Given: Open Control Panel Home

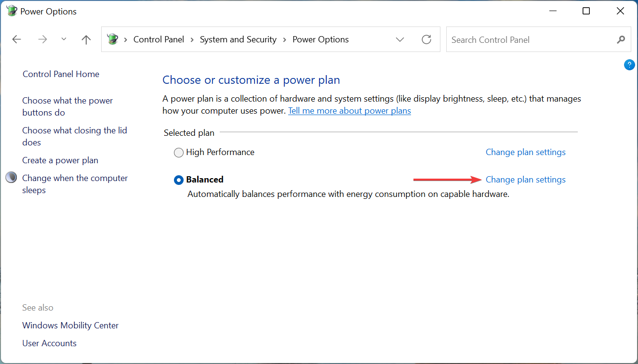Looking at the screenshot, I should (61, 74).
